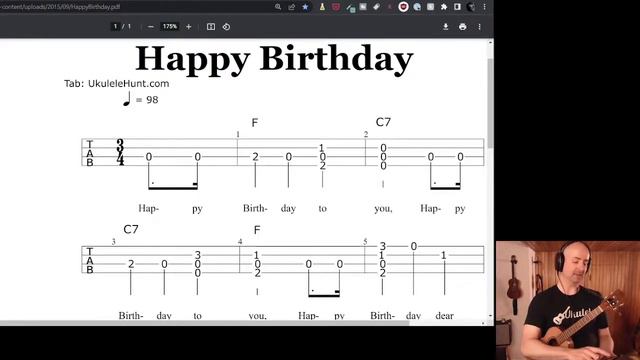Click the horizontal scrollbar at page bottom
The height and width of the screenshot is (360, 640).
tap(204, 323)
